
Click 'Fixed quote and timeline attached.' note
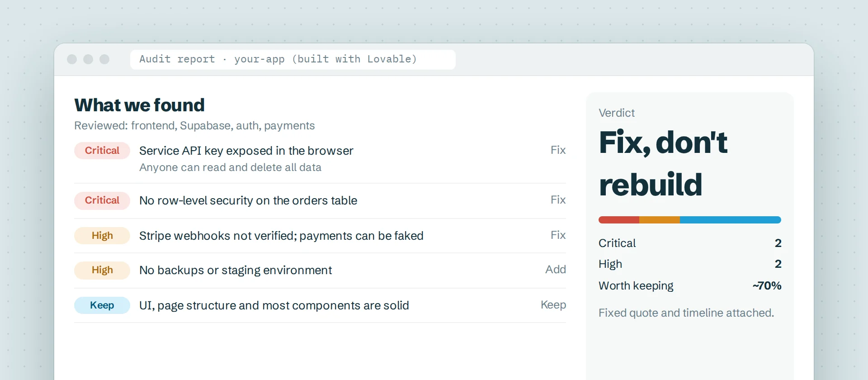coord(686,313)
